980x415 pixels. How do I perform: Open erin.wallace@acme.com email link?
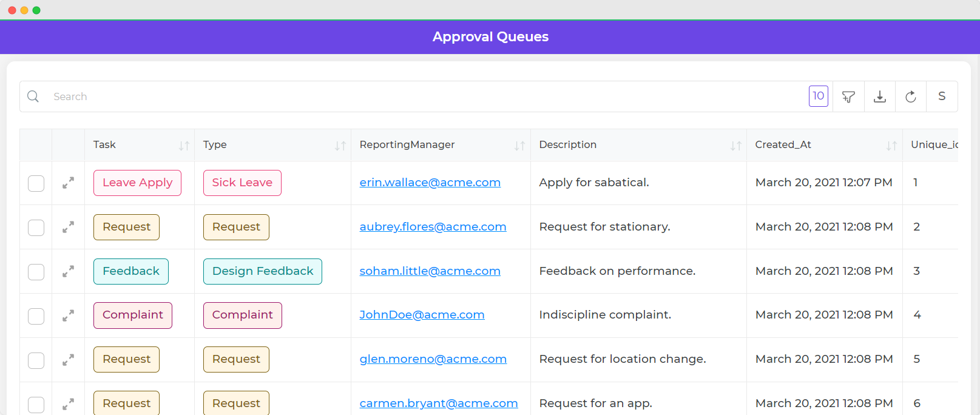coord(430,183)
